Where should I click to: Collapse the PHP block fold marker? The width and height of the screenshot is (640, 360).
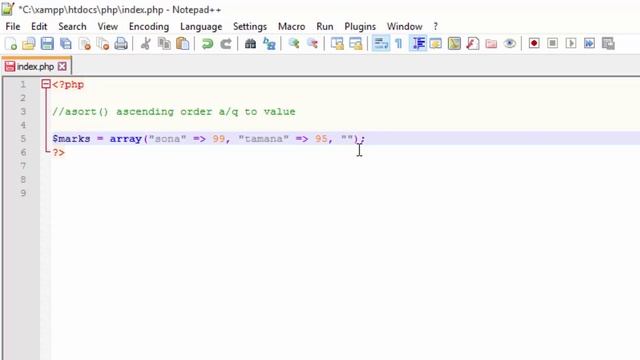(46, 84)
